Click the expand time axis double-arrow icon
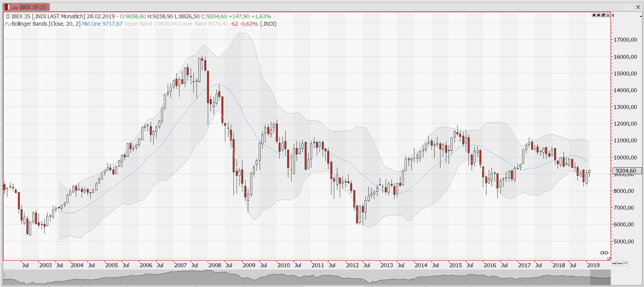 click(619, 263)
